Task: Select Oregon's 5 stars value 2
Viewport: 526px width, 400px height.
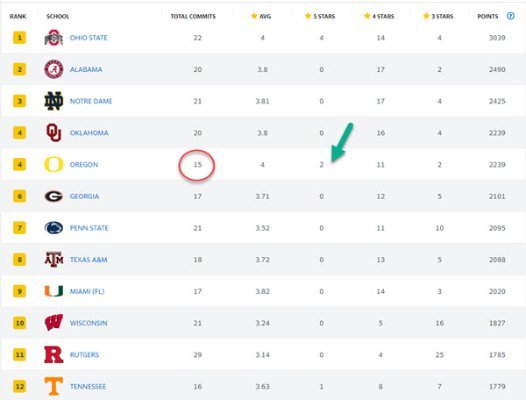Action: pos(321,164)
